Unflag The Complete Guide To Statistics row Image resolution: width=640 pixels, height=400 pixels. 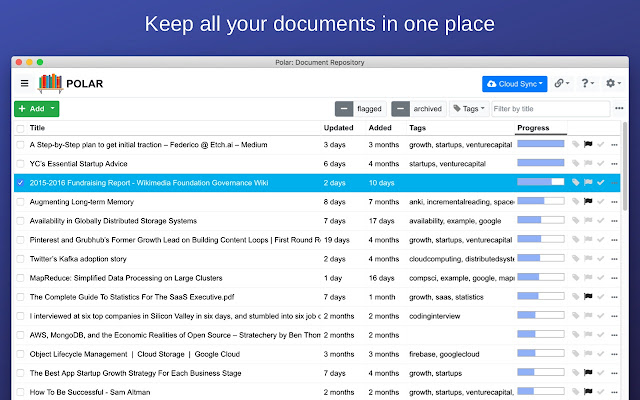tap(588, 296)
